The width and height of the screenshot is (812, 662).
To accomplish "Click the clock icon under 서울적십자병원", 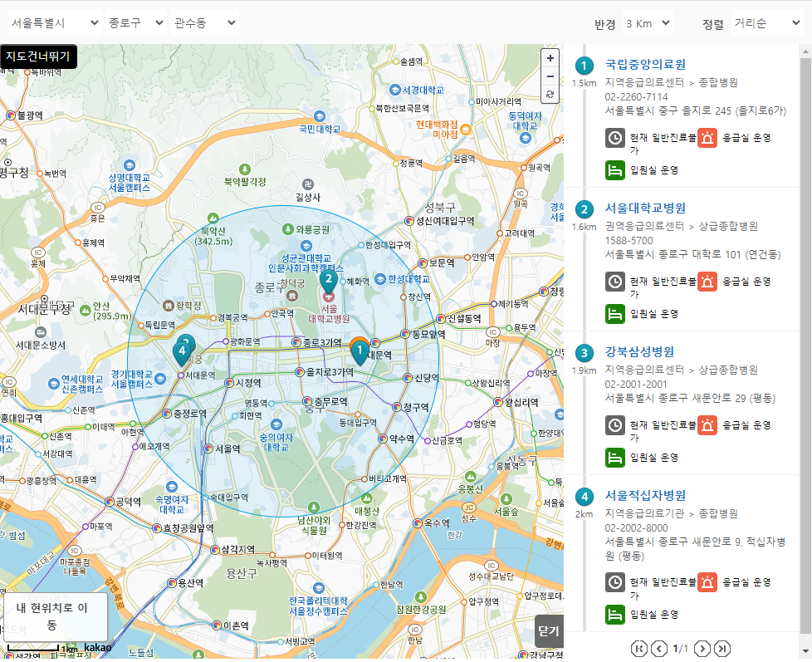I will tap(614, 582).
